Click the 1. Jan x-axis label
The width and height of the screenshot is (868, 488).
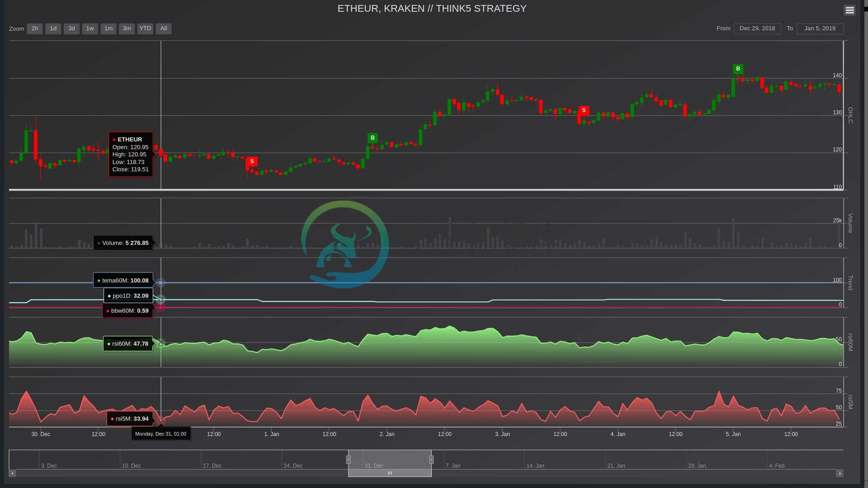pos(272,434)
